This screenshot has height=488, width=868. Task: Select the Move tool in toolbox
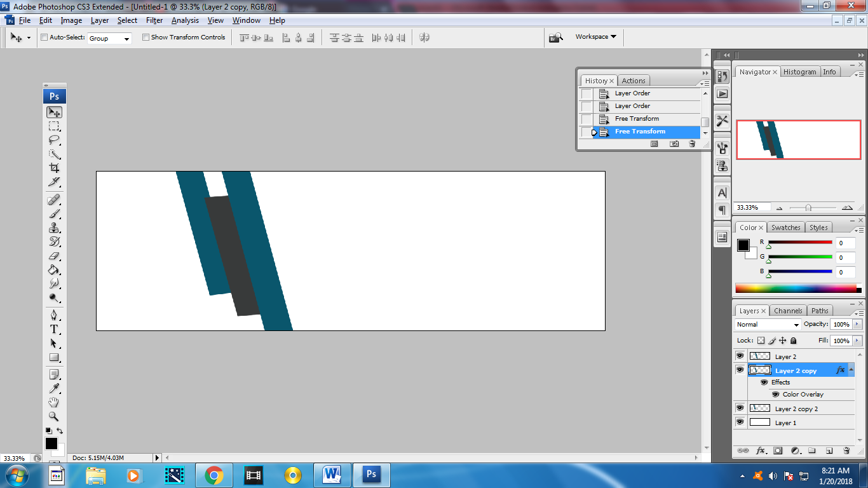[54, 112]
